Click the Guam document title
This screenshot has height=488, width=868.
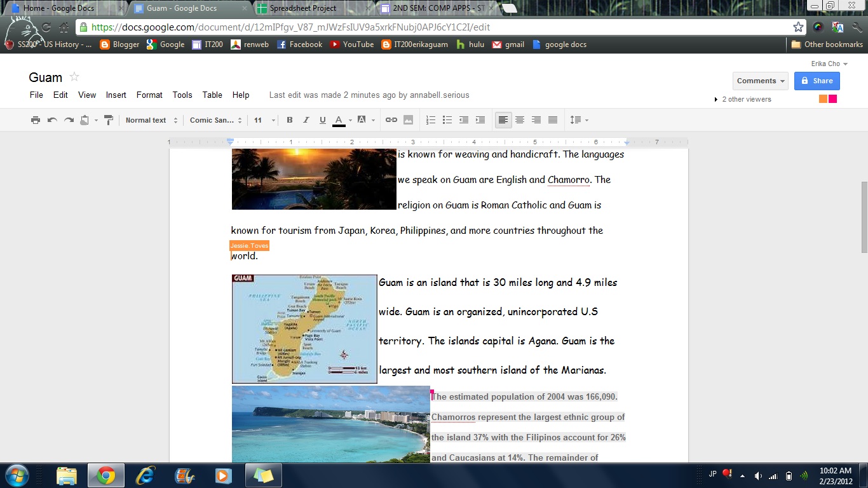click(x=46, y=78)
